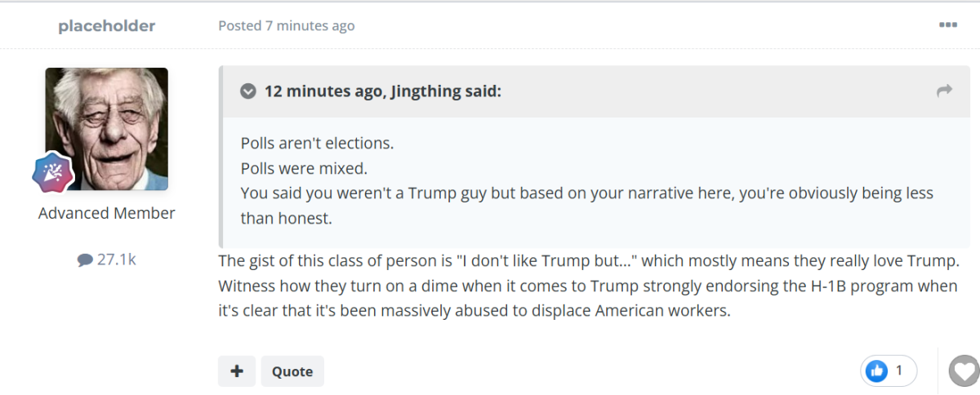
Task: Click the user's avatar photo
Action: [x=107, y=129]
